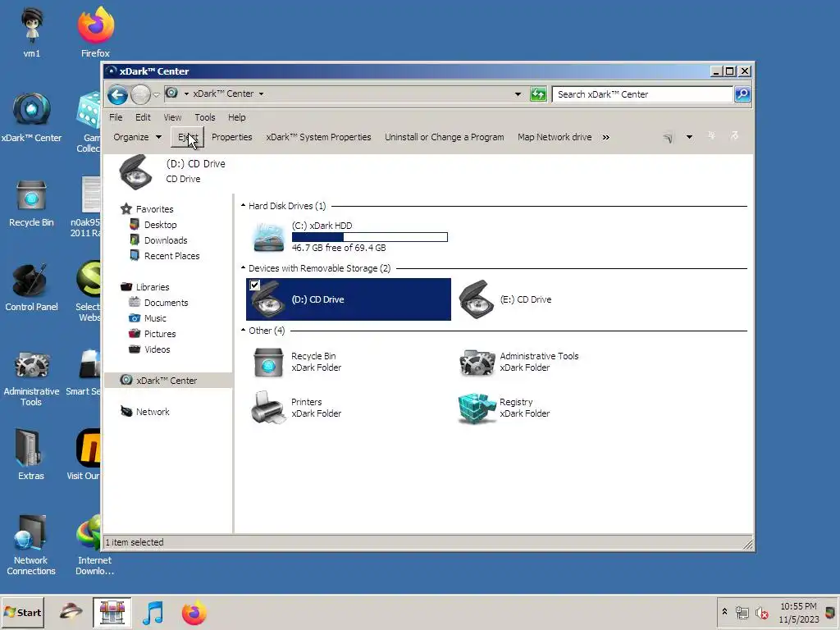The height and width of the screenshot is (630, 840).
Task: Click the network tray icon
Action: coord(742,612)
